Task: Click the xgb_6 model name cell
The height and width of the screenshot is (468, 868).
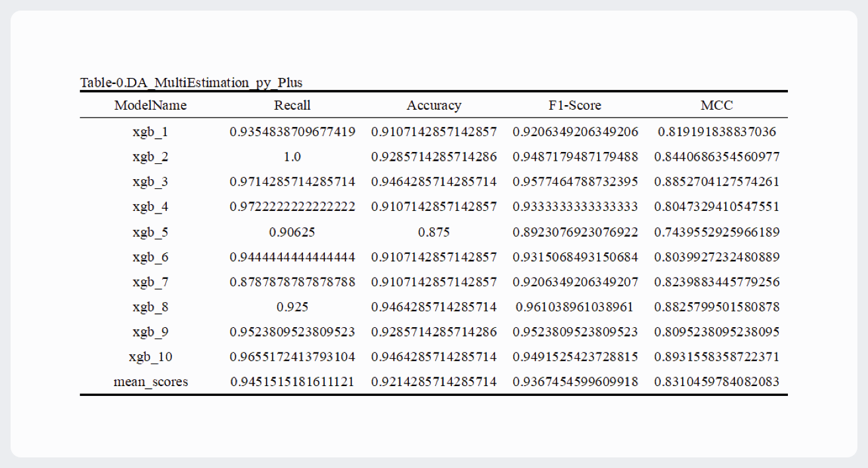Action: pyautogui.click(x=150, y=257)
